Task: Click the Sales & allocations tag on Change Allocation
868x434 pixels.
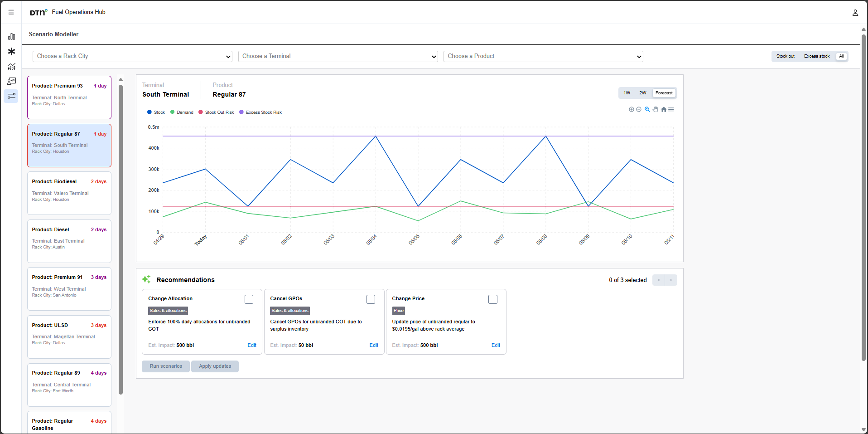Action: 168,311
